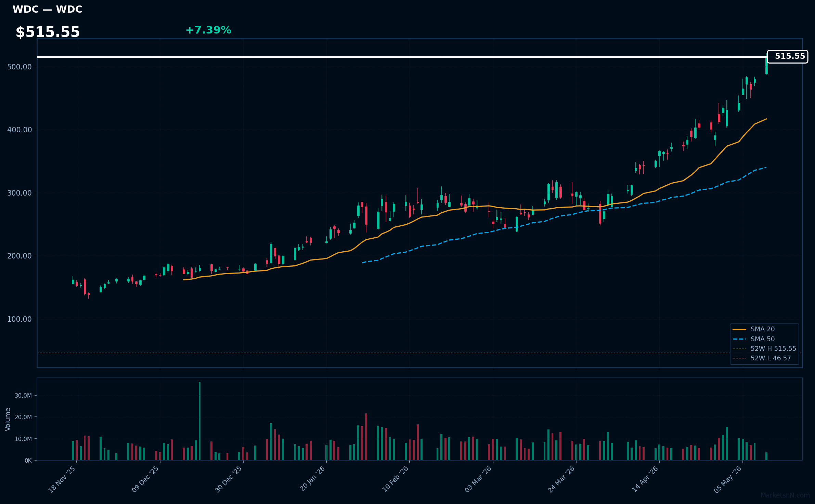
Task: Click the 14 Apr '26 date label
Action: point(645,479)
